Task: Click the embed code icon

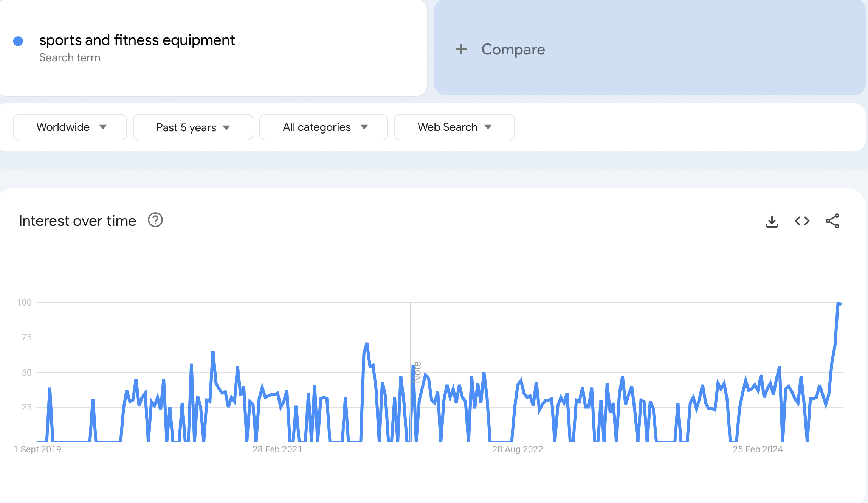Action: [x=803, y=220]
